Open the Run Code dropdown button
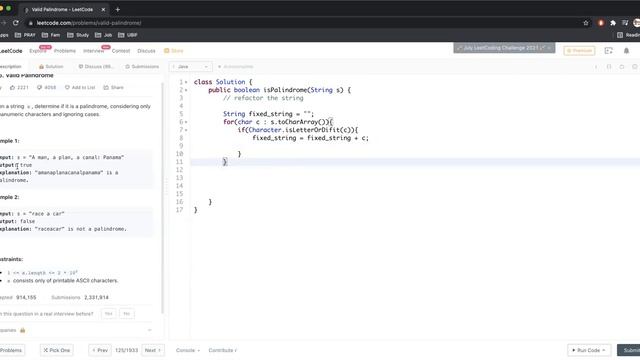 (589, 350)
